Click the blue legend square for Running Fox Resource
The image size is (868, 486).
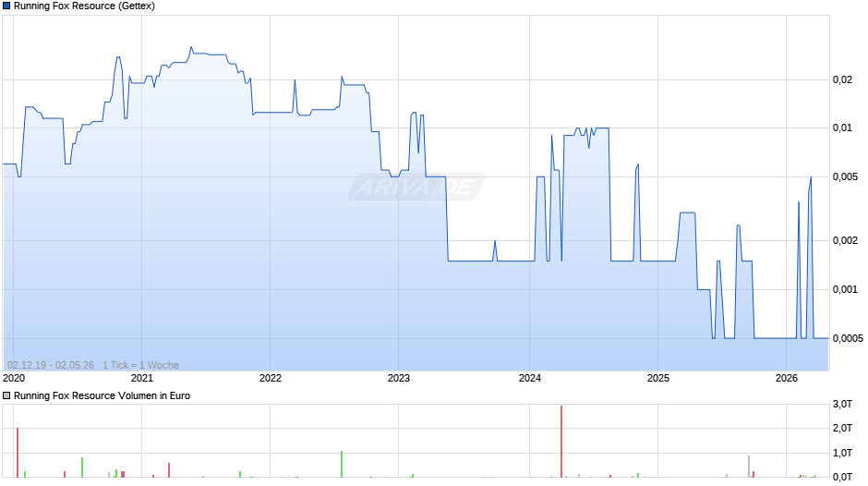pos(6,6)
